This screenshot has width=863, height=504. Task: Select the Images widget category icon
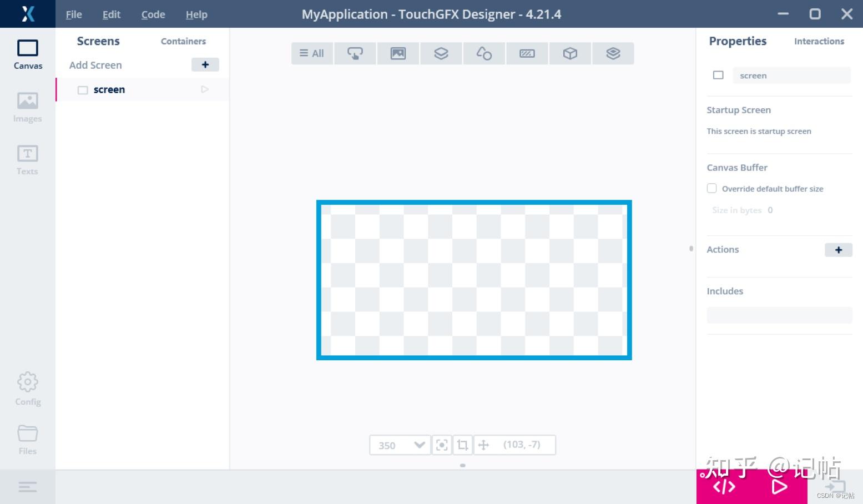(x=398, y=53)
